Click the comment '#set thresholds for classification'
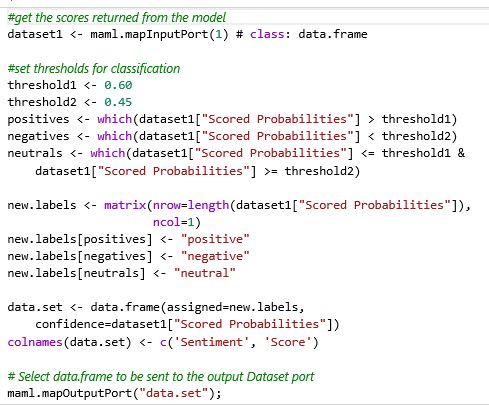 pyautogui.click(x=94, y=69)
